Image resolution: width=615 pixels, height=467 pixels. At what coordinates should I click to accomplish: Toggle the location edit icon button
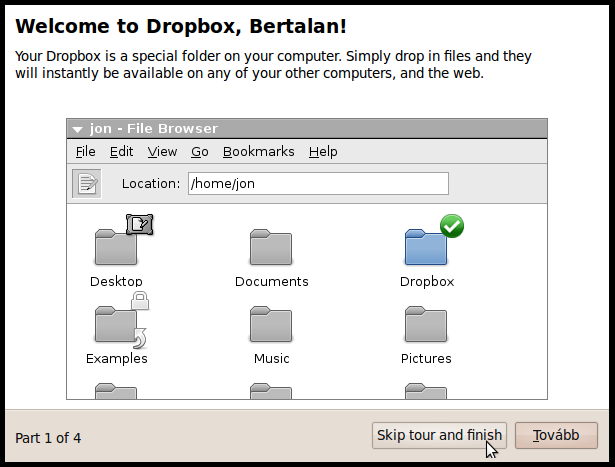87,184
